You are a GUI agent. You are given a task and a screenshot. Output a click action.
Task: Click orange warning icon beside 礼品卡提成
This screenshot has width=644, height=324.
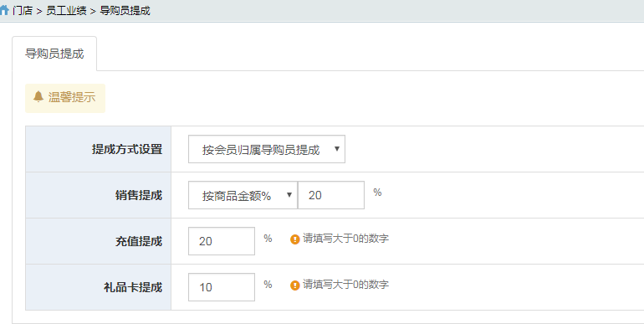295,285
